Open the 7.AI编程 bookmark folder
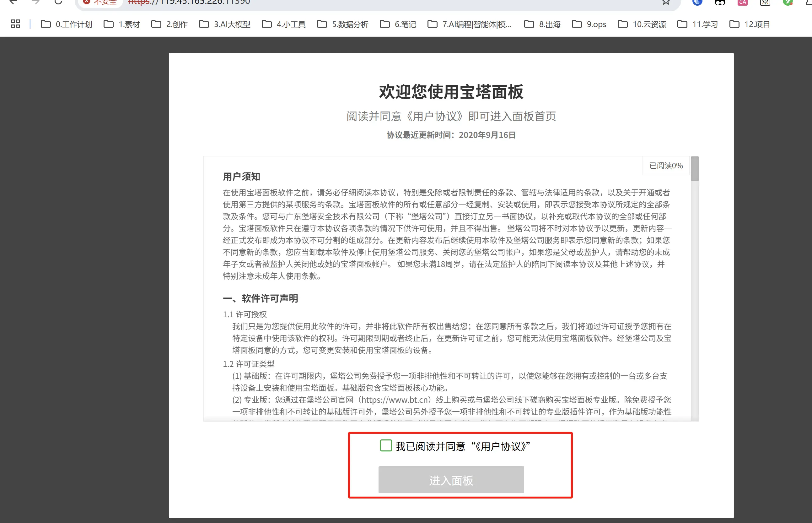 (470, 25)
